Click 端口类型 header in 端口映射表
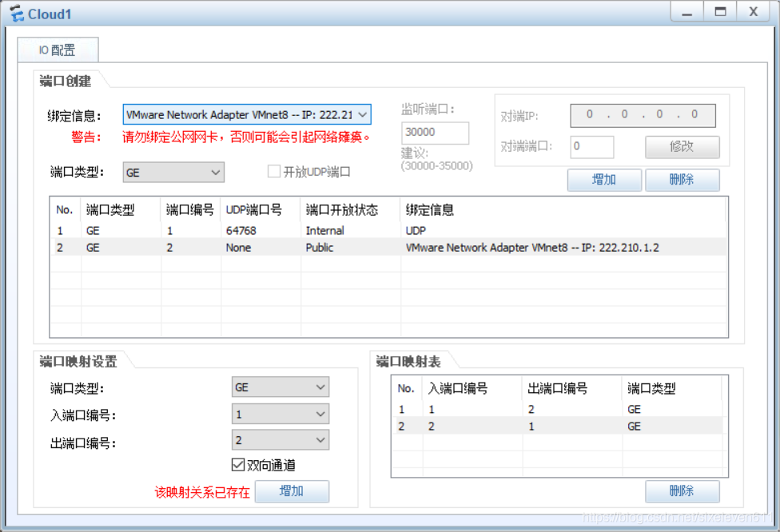 pyautogui.click(x=671, y=388)
